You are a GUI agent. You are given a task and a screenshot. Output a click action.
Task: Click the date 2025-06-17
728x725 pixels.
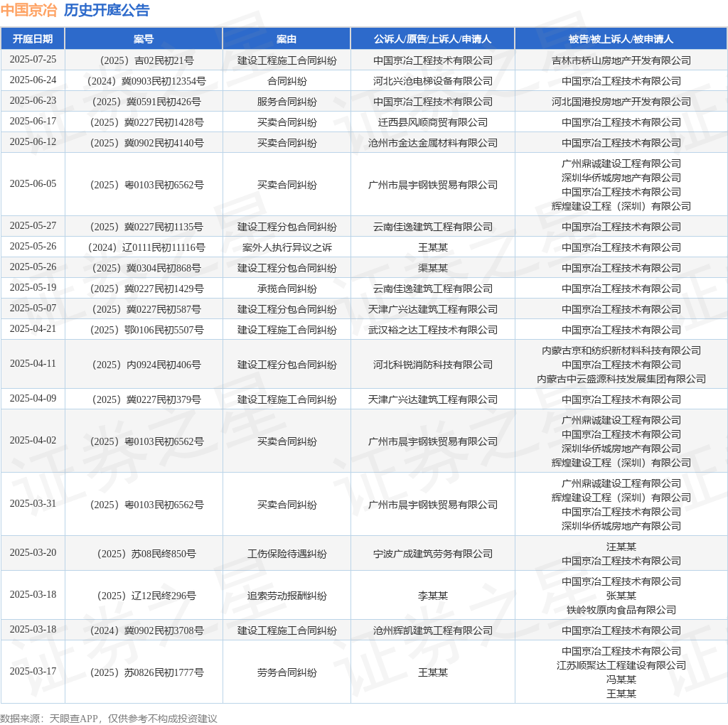pyautogui.click(x=33, y=121)
